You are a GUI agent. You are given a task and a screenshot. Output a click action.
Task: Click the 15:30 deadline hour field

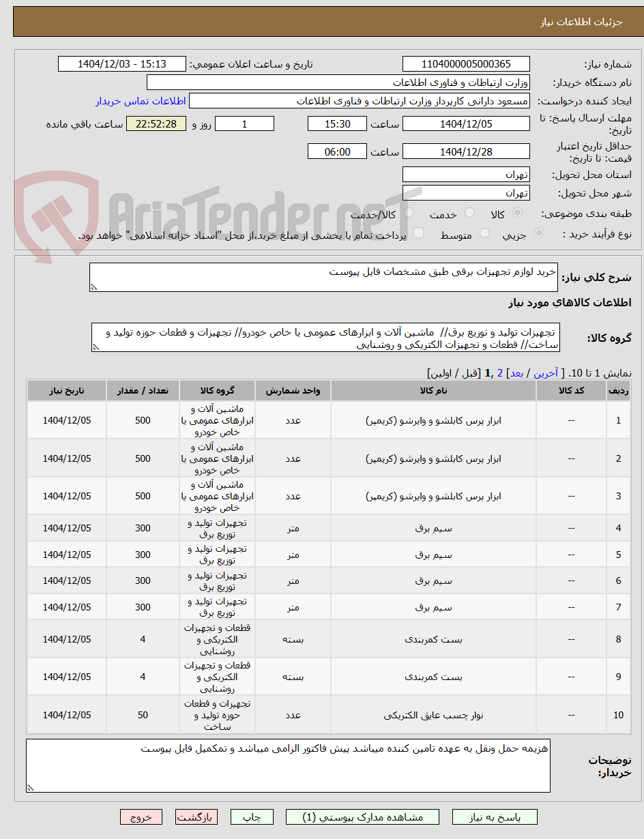[x=337, y=123]
